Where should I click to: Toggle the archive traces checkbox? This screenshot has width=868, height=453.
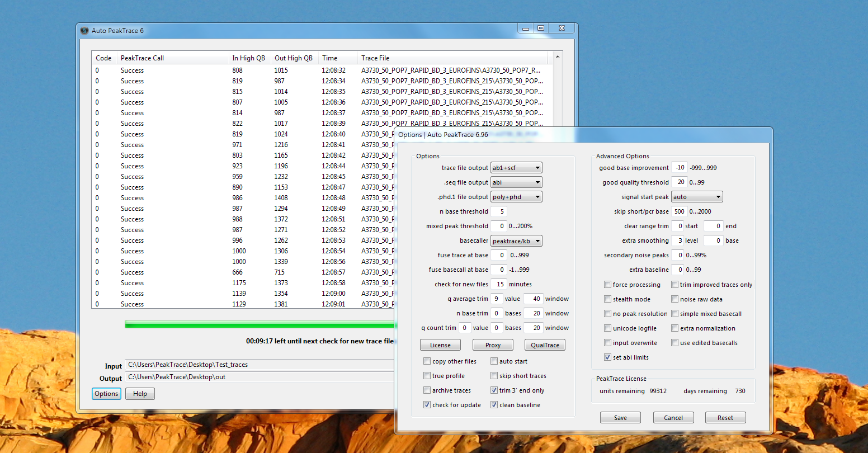(x=427, y=390)
